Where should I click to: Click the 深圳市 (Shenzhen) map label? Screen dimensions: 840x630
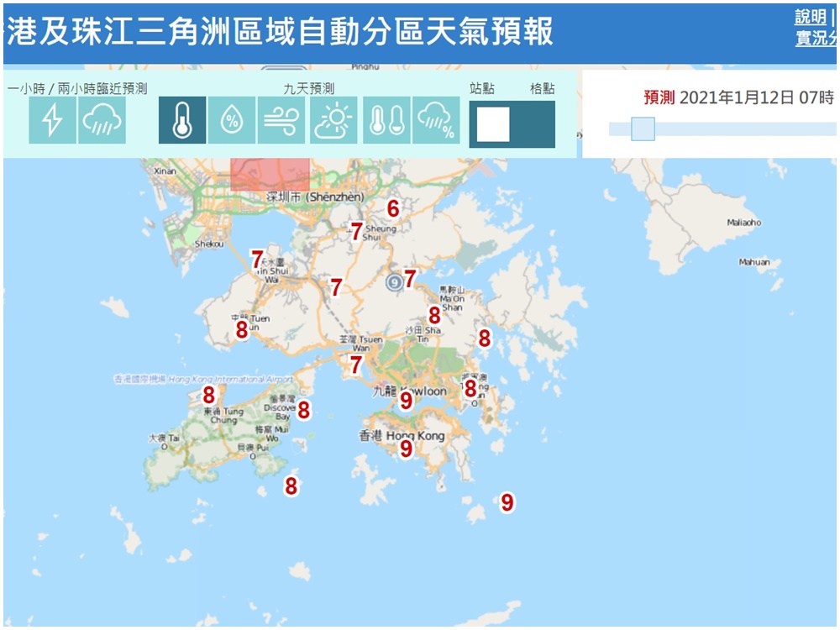[x=316, y=197]
